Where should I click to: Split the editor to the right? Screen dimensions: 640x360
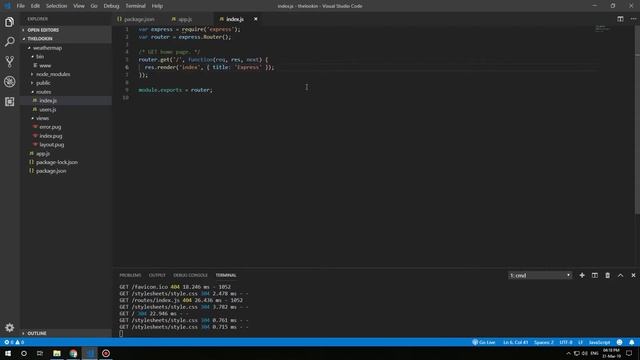[x=620, y=19]
